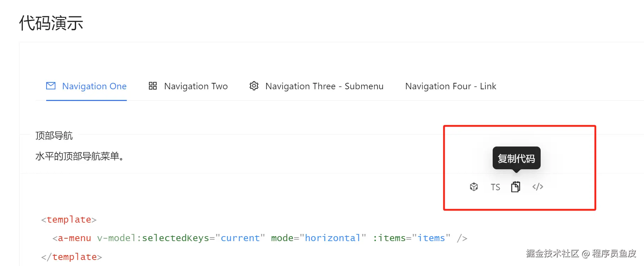Select the Navigation One tab label

(x=94, y=86)
